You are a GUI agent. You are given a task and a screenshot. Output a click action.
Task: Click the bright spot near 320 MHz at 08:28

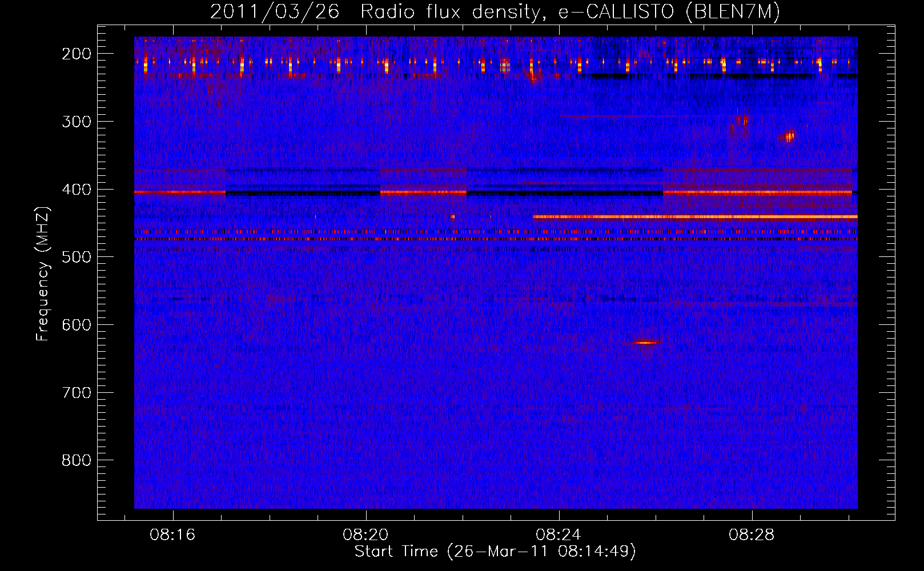point(788,136)
